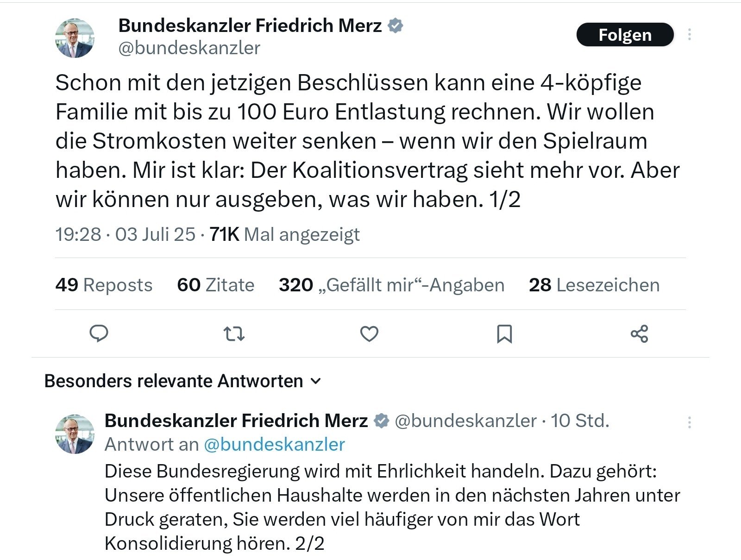The image size is (741, 560).
Task: Click the share icon
Action: 640,333
